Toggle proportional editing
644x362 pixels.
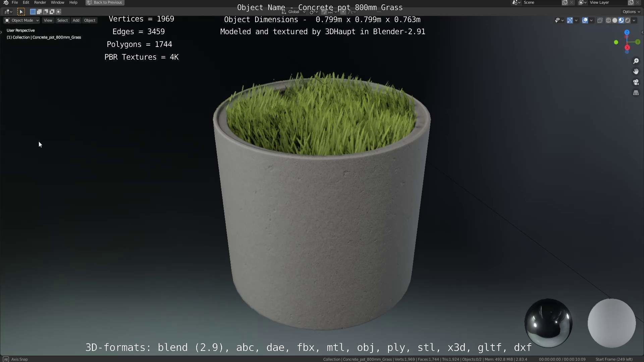coord(343,12)
